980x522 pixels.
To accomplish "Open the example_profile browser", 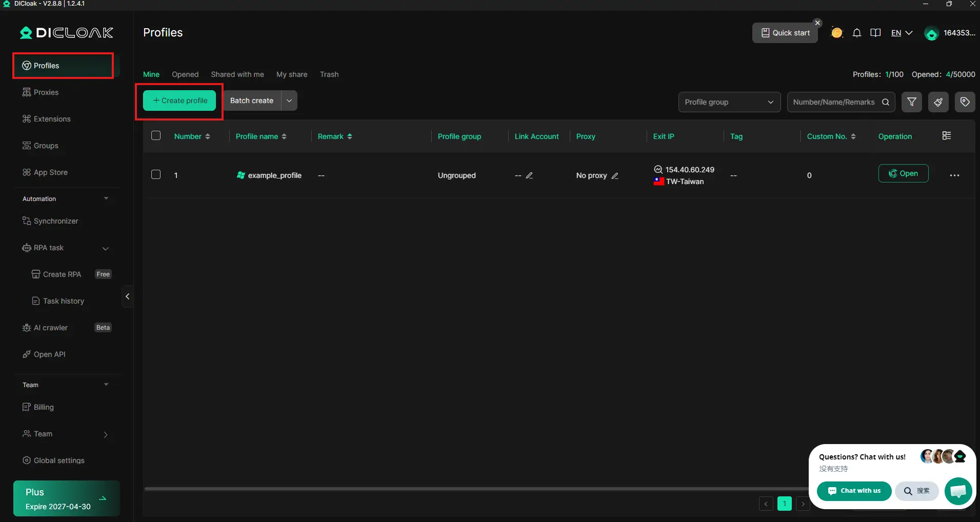I will (x=903, y=173).
